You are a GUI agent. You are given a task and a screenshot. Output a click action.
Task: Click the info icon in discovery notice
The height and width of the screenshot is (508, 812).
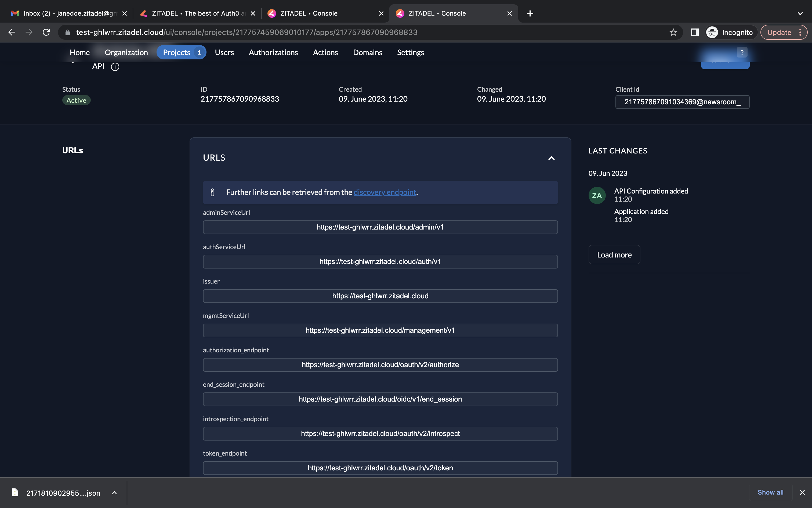pos(212,192)
